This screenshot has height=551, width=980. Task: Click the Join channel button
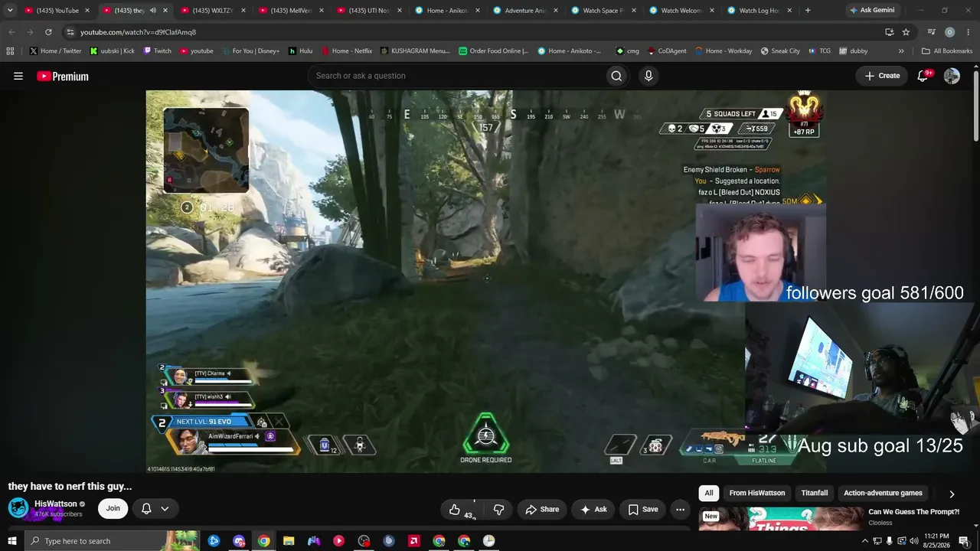tap(113, 509)
